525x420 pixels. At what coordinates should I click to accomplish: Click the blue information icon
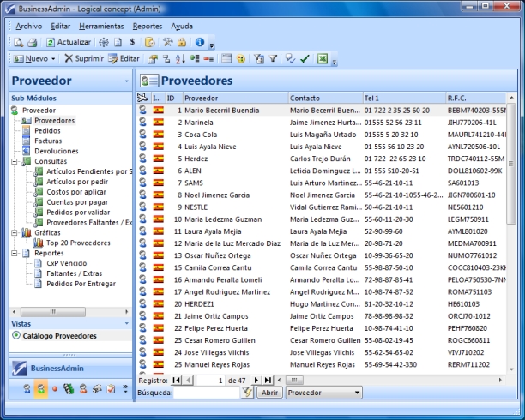[x=199, y=41]
